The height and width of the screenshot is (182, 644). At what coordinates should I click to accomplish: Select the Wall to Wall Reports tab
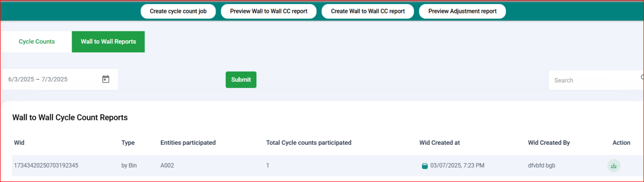[108, 42]
